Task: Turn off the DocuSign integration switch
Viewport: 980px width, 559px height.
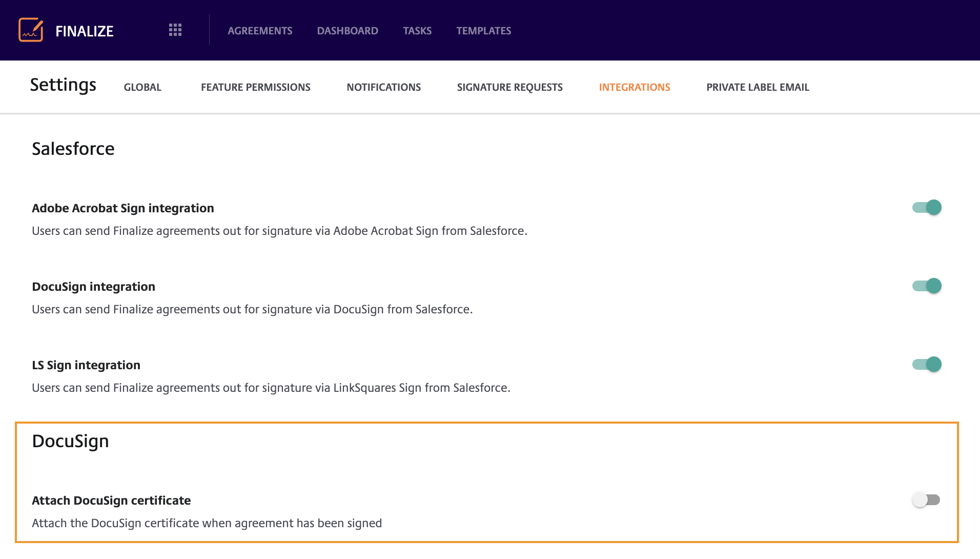Action: [x=927, y=286]
